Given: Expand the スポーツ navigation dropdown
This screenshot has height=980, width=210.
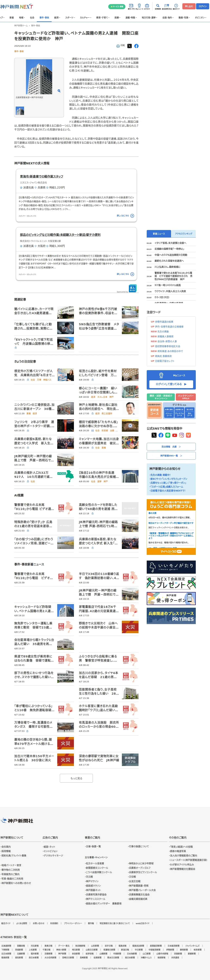Looking at the screenshot, I should pyautogui.click(x=70, y=18).
